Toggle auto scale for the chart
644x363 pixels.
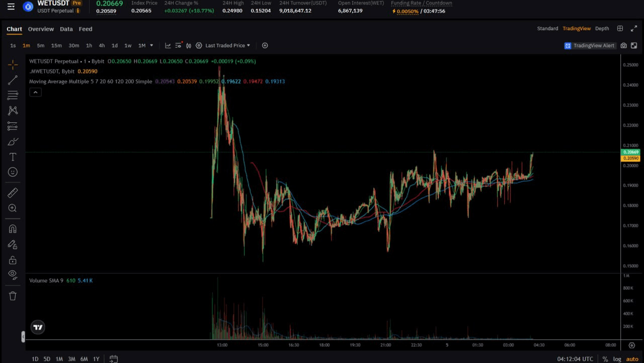point(632,359)
